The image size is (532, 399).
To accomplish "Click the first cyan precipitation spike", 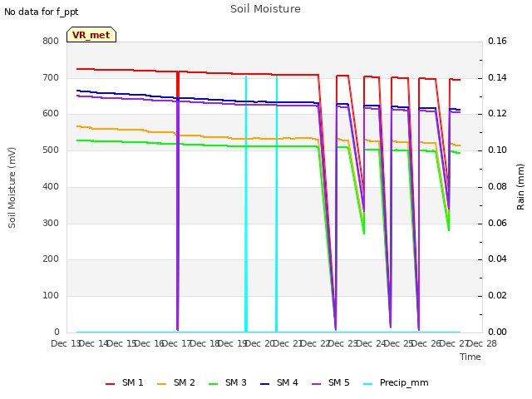I will click(x=246, y=204).
